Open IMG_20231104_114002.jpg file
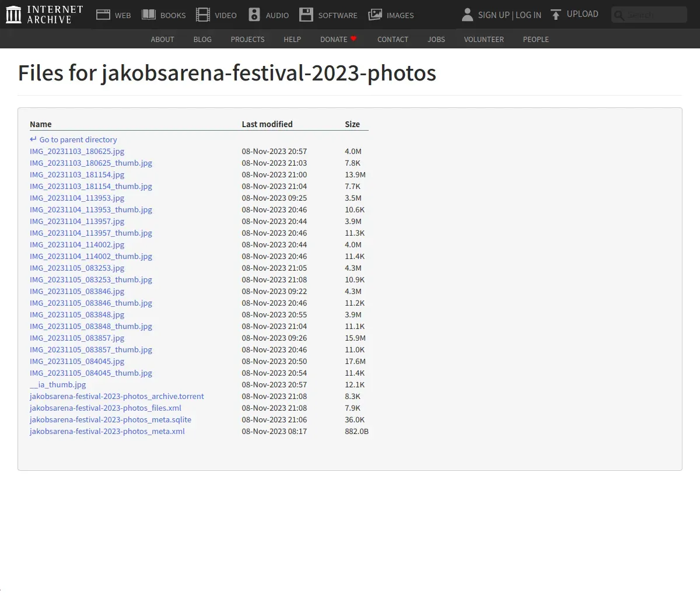The height and width of the screenshot is (595, 700). point(77,244)
